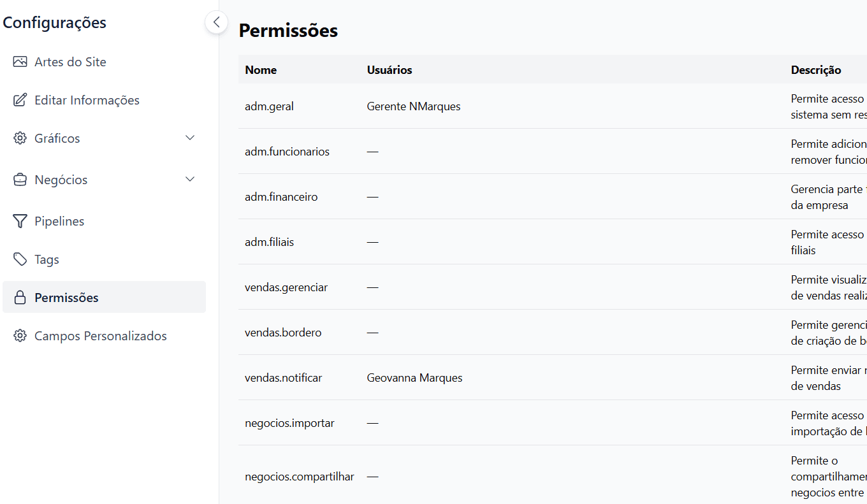Click the Permissões lock icon

(x=20, y=297)
